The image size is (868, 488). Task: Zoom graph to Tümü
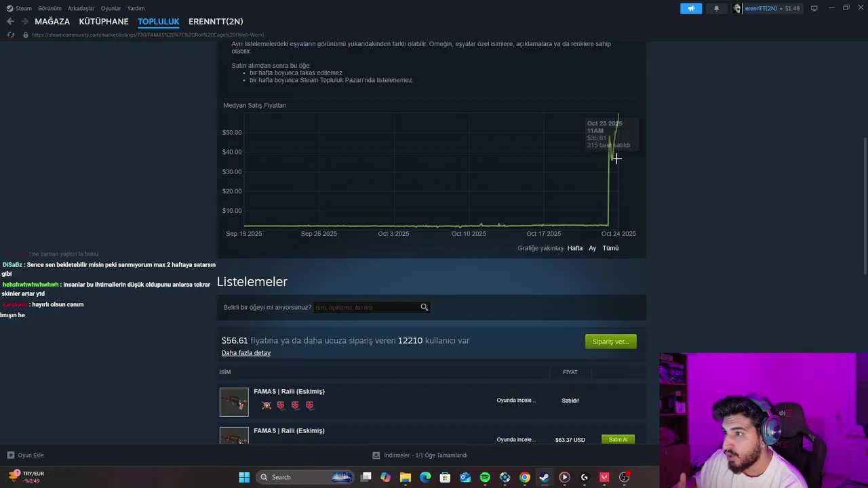click(x=610, y=248)
